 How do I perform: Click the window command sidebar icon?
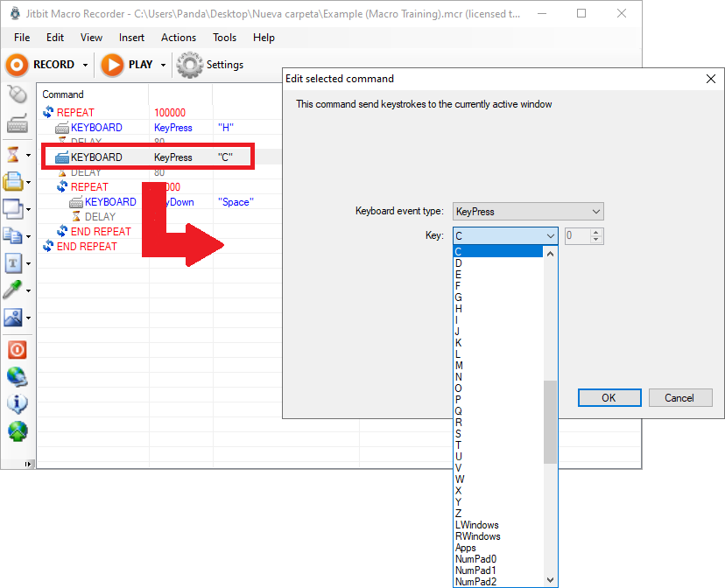pos(13,209)
